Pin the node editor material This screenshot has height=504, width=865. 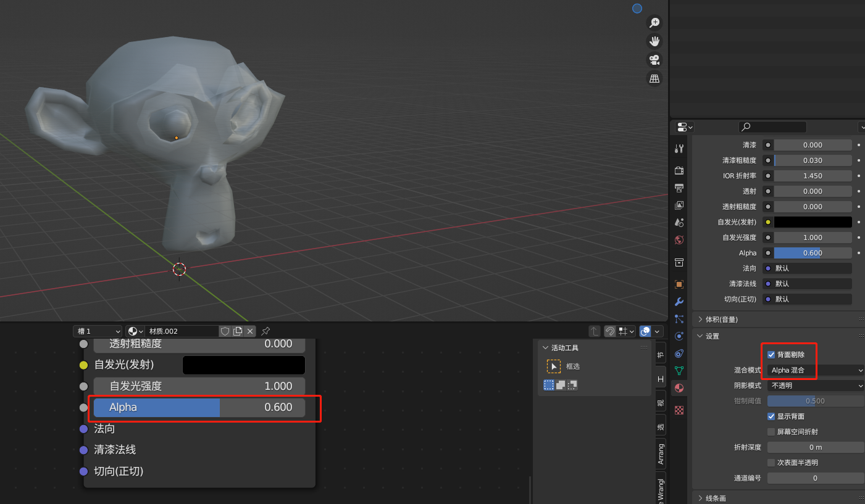[265, 331]
